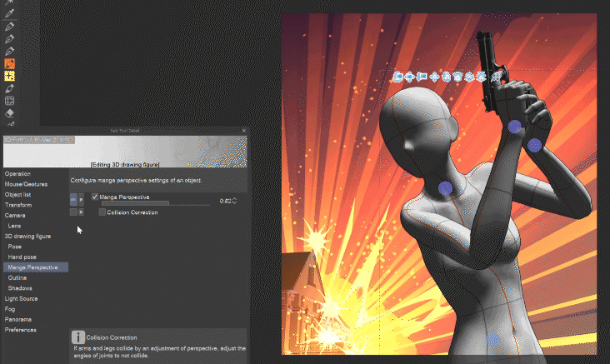
Task: Toggle Manga Perspective show-in-Tool-Property eye button
Action: coord(73,200)
